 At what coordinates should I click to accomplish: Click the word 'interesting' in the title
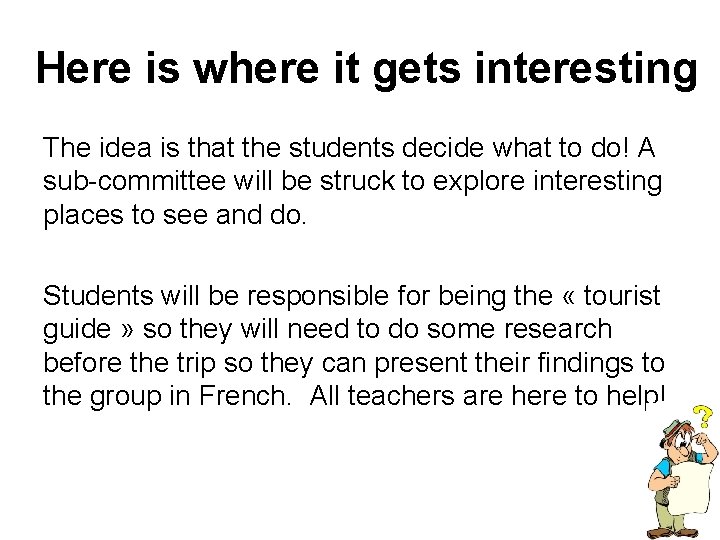coord(586,69)
